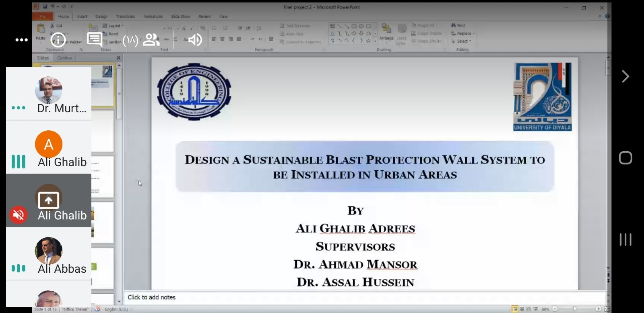The height and width of the screenshot is (313, 644).
Task: Open the Columns icon in Paragraph group
Action: [271, 39]
